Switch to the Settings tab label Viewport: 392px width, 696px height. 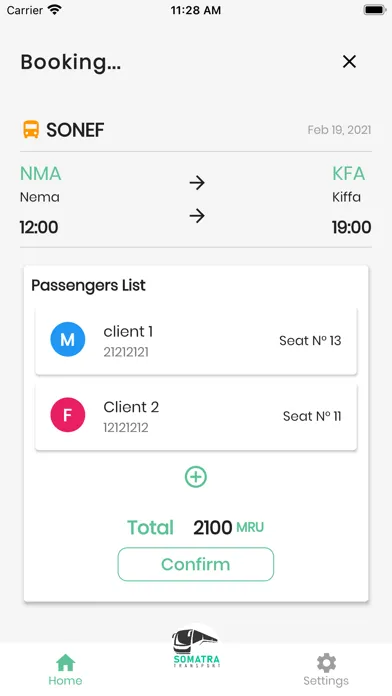point(326,681)
